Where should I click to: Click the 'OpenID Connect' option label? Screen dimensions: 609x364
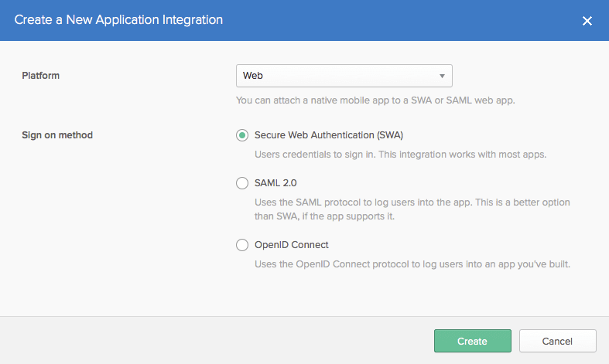292,245
